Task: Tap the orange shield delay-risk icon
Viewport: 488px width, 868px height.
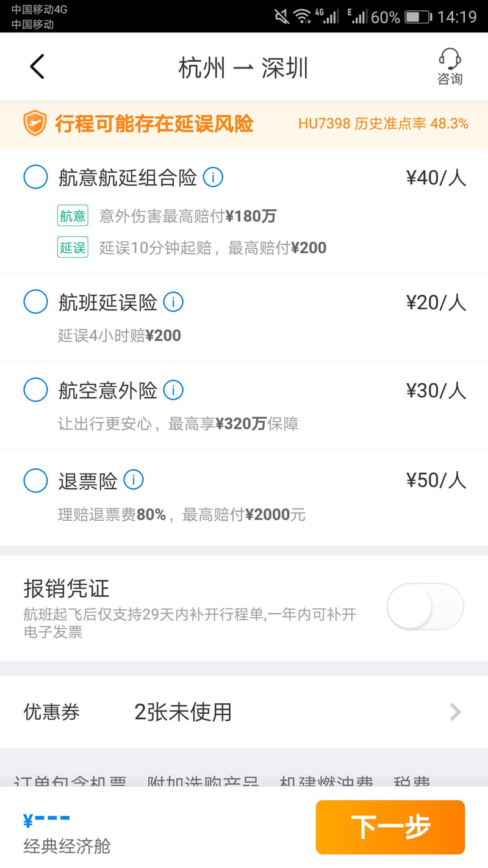Action: [35, 124]
